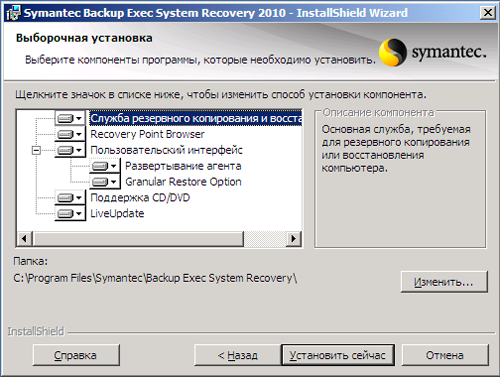Select the Granular Restore Option component
The image size is (500, 377).
pos(183,182)
